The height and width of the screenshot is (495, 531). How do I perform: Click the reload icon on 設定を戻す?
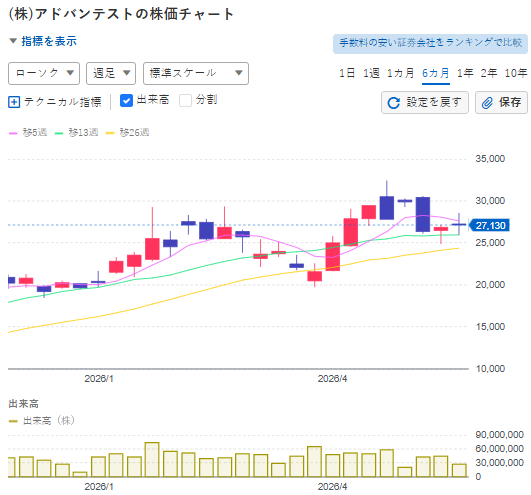(x=394, y=103)
